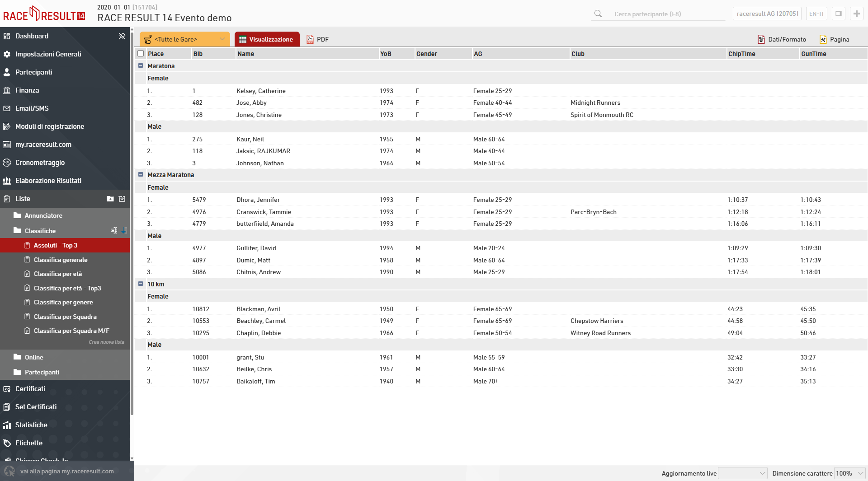868x481 pixels.
Task: Click the rename icon next to Classifiche
Action: click(x=113, y=231)
